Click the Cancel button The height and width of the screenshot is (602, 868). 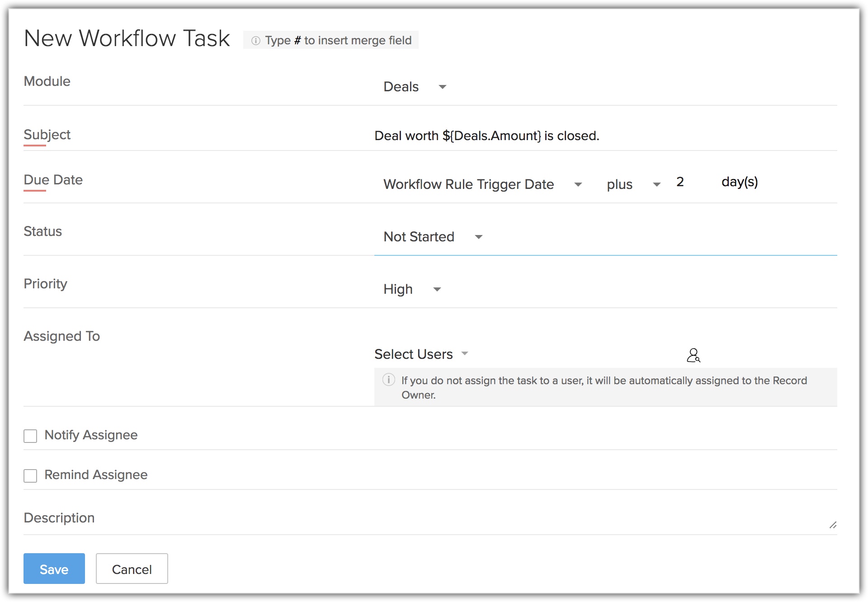coord(132,569)
